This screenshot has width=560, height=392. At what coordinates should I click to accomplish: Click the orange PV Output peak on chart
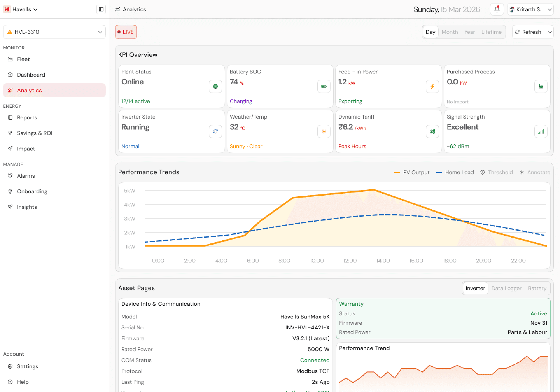point(373,190)
